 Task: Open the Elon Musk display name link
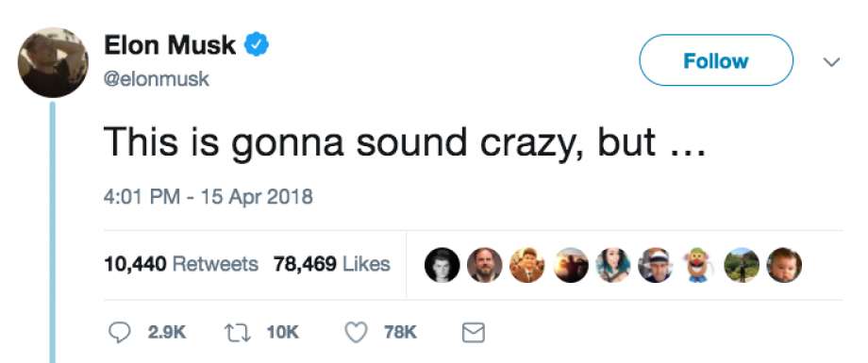click(x=170, y=45)
